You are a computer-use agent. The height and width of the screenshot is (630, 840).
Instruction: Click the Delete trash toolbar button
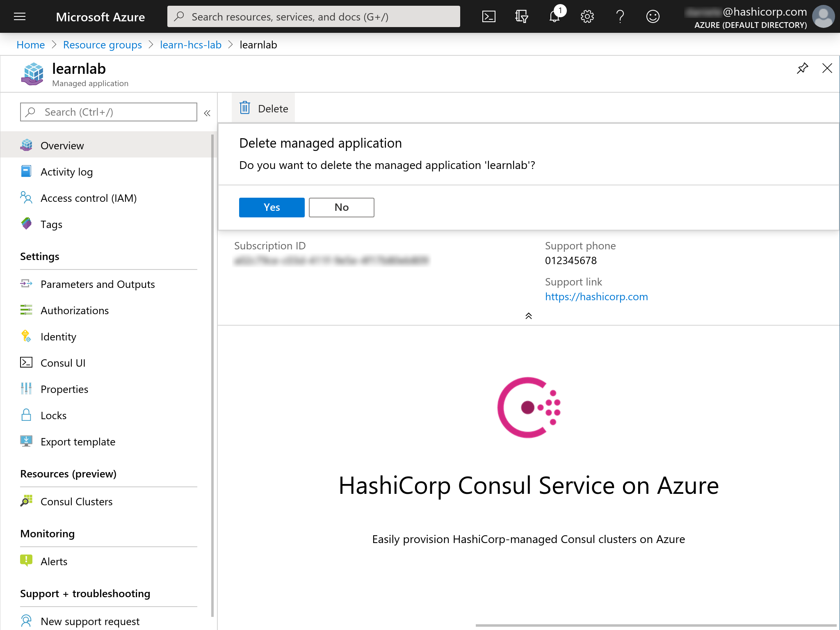264,108
